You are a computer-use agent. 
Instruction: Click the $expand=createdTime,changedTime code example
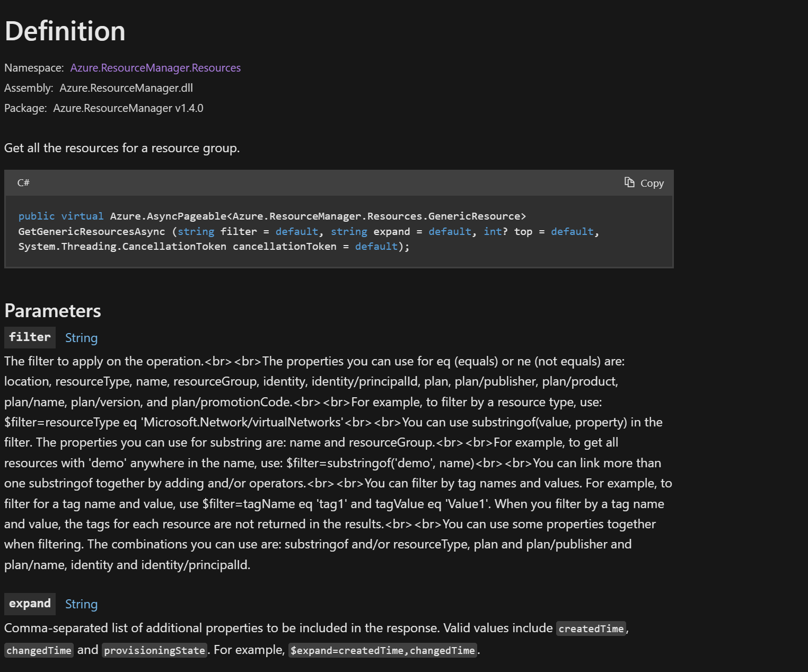pos(382,650)
